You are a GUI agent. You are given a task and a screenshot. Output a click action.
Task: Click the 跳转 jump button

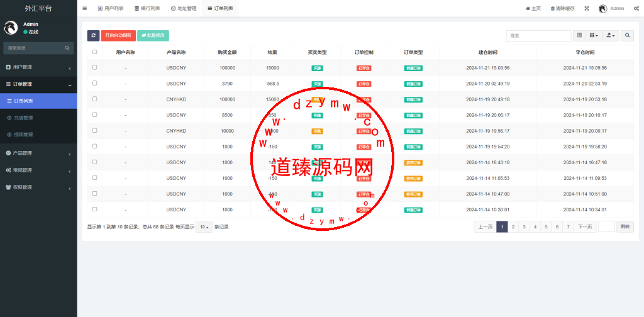coord(625,226)
